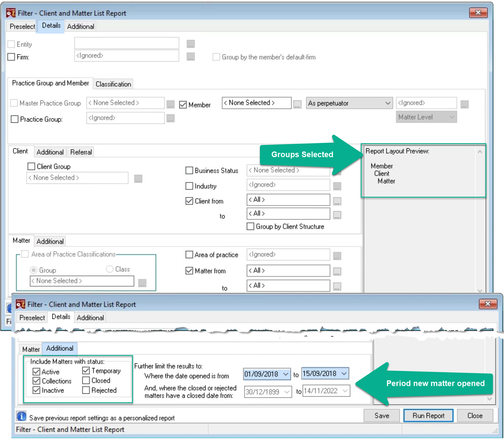Click browse button for Matter to field
Screen dimensions: 504x439
[x=337, y=286]
